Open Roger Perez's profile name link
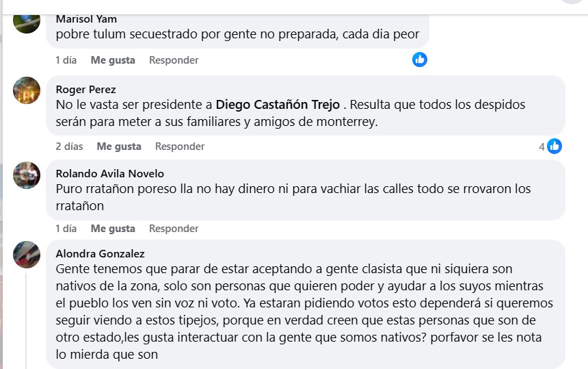Viewport: 588px width, 369px height. pyautogui.click(x=85, y=90)
